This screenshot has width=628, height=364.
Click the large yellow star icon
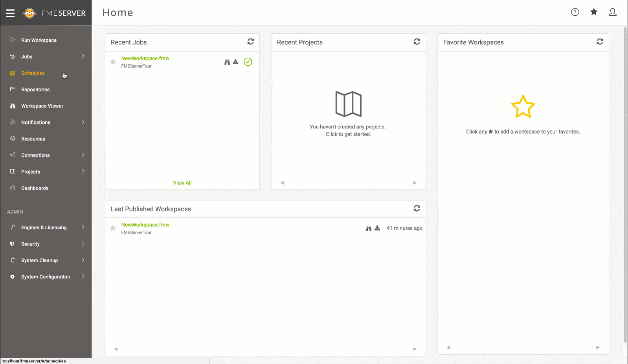[523, 107]
